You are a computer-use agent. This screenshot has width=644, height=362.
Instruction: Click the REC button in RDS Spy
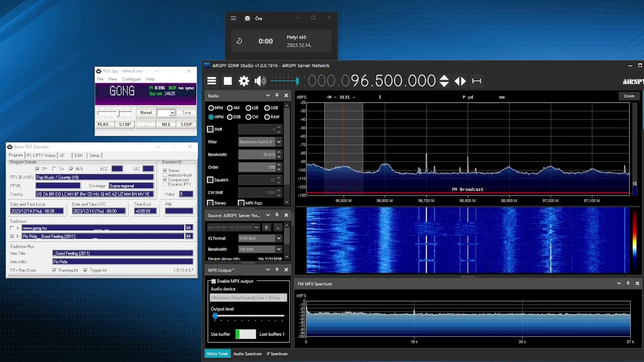[x=167, y=124]
